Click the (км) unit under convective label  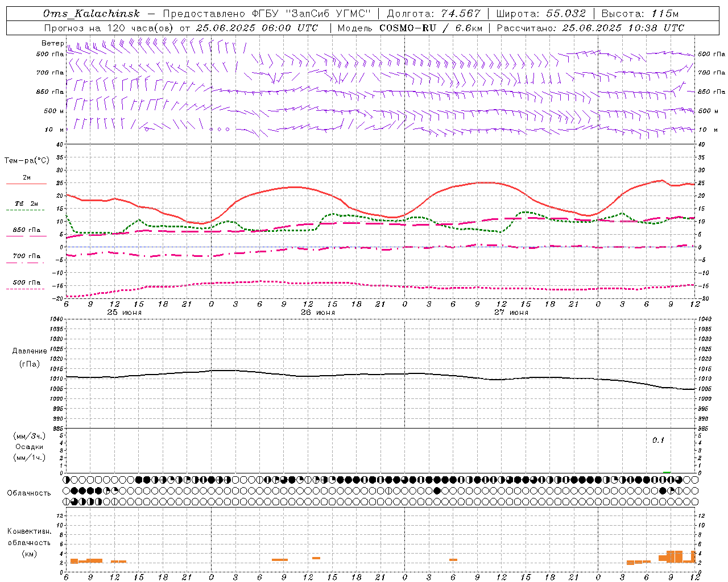[30, 553]
